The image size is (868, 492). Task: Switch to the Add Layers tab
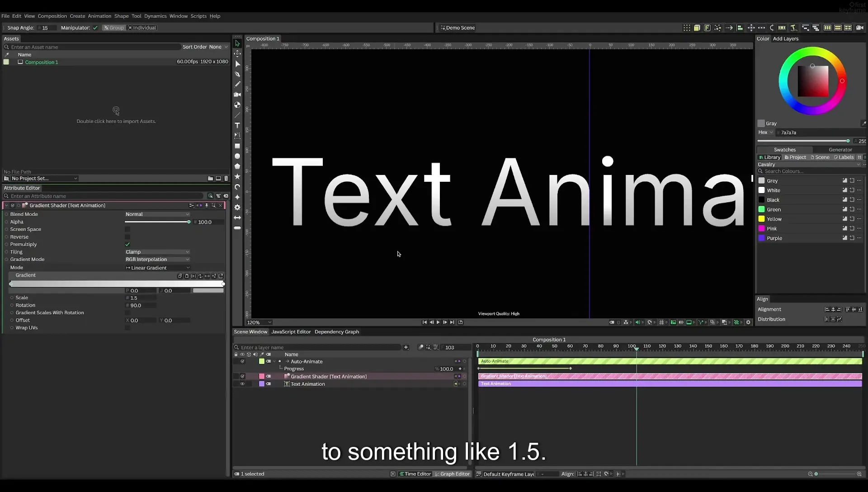tap(786, 38)
